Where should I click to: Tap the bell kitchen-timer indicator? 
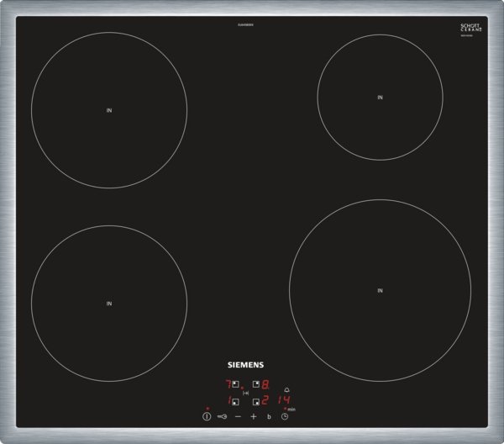[x=286, y=390]
